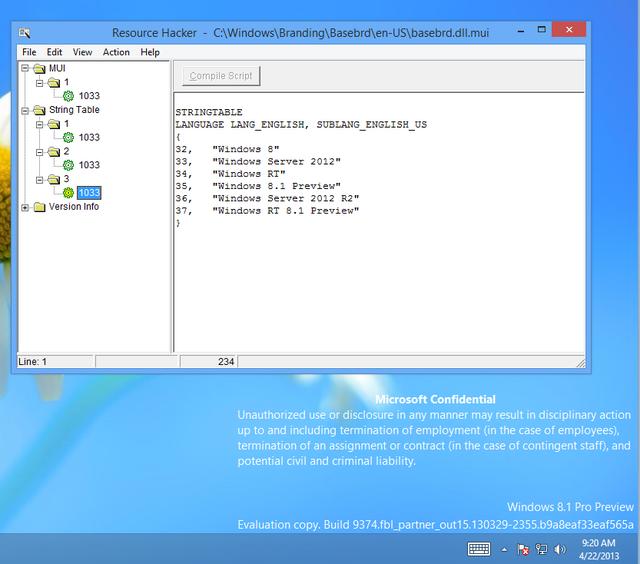
Task: Open the touch keyboard from the taskbar
Action: click(x=478, y=549)
